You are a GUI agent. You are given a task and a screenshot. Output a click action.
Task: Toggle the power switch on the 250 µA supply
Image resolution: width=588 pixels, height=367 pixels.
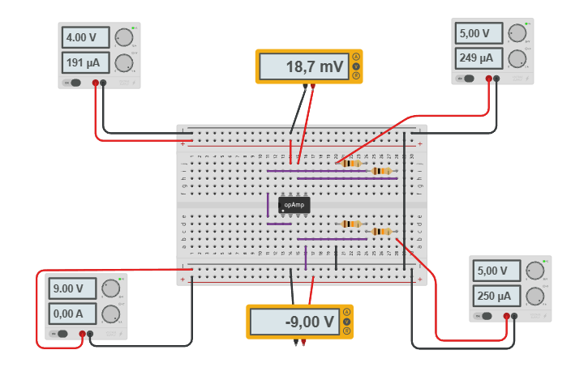483,316
